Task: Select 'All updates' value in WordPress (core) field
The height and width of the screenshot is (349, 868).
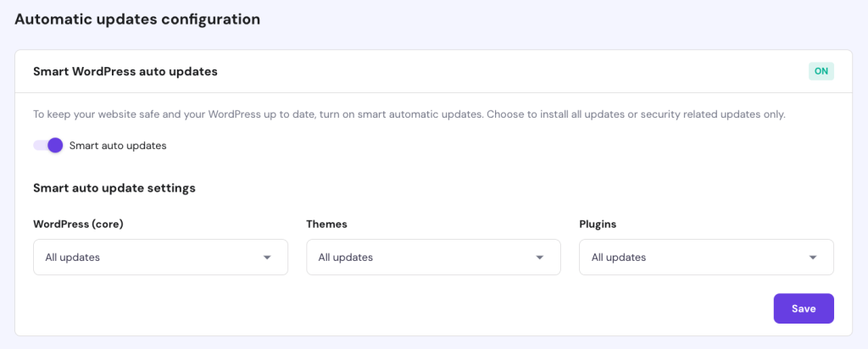Action: [73, 258]
